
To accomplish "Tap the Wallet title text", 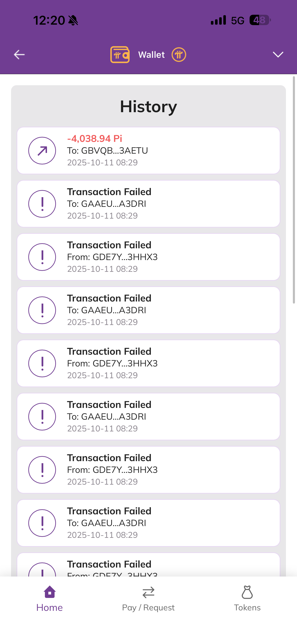I will click(151, 55).
